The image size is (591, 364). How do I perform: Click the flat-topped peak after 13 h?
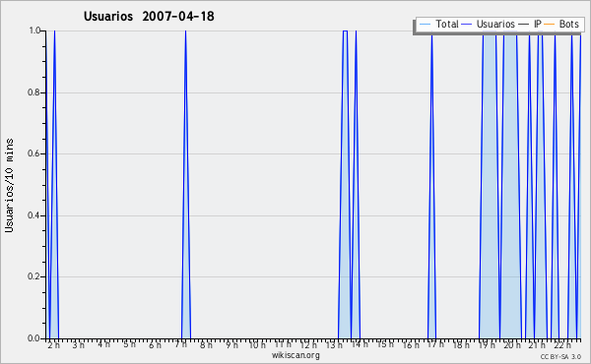pos(345,184)
